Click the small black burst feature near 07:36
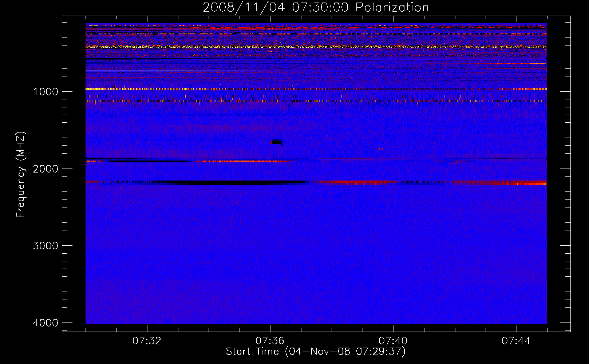Image resolution: width=589 pixels, height=364 pixels. (277, 142)
